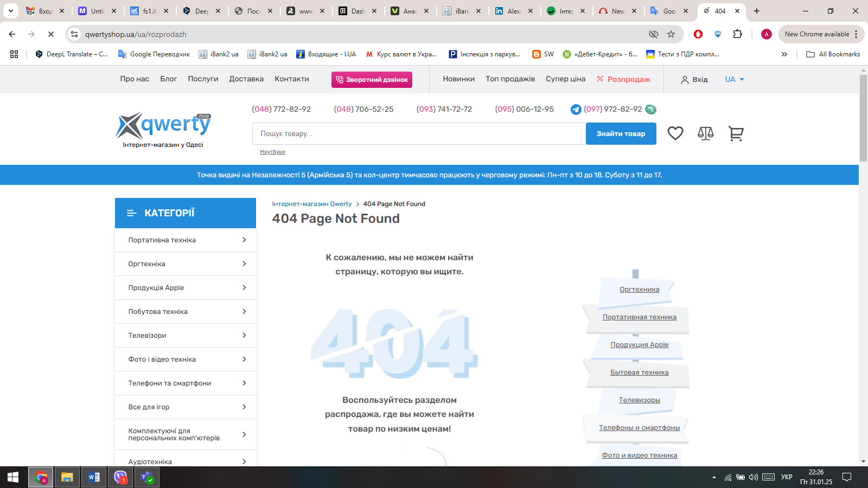Click the Знайти товар search button
Viewport: 868px width, 488px height.
[621, 134]
